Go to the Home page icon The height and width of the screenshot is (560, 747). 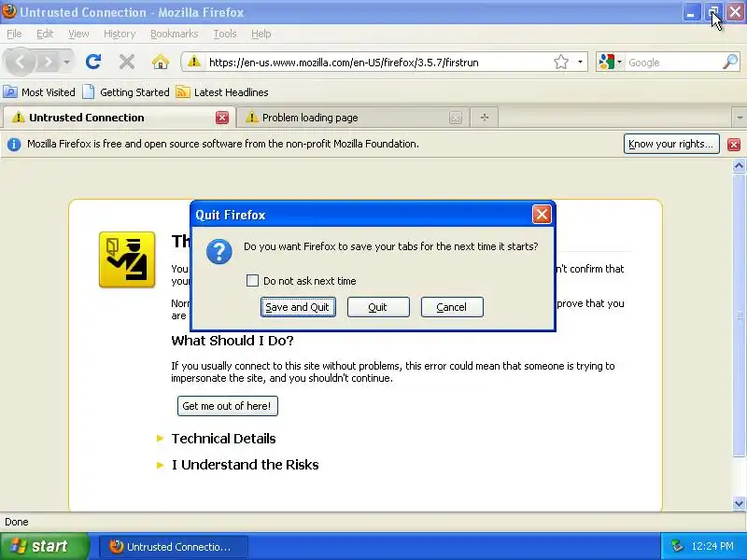[161, 62]
